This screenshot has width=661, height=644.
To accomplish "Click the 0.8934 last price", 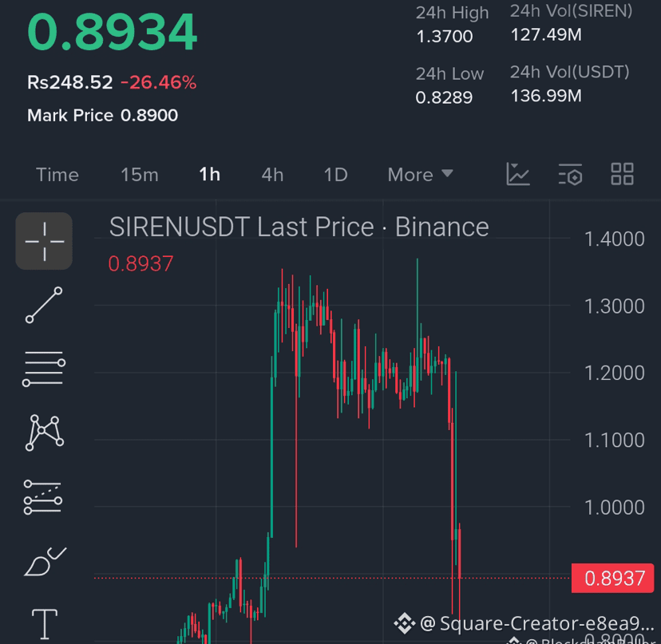I will coord(112,32).
